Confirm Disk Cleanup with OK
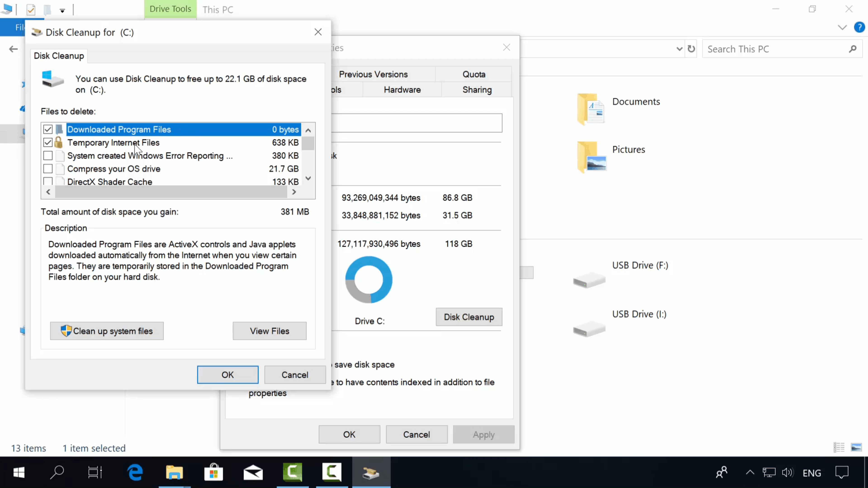868x488 pixels. tap(228, 375)
